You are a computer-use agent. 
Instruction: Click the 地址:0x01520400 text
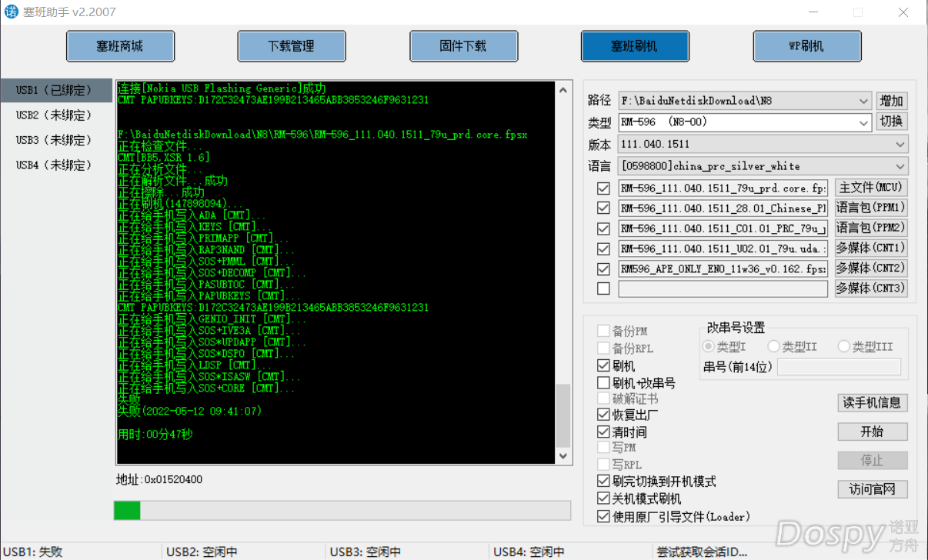click(x=159, y=480)
